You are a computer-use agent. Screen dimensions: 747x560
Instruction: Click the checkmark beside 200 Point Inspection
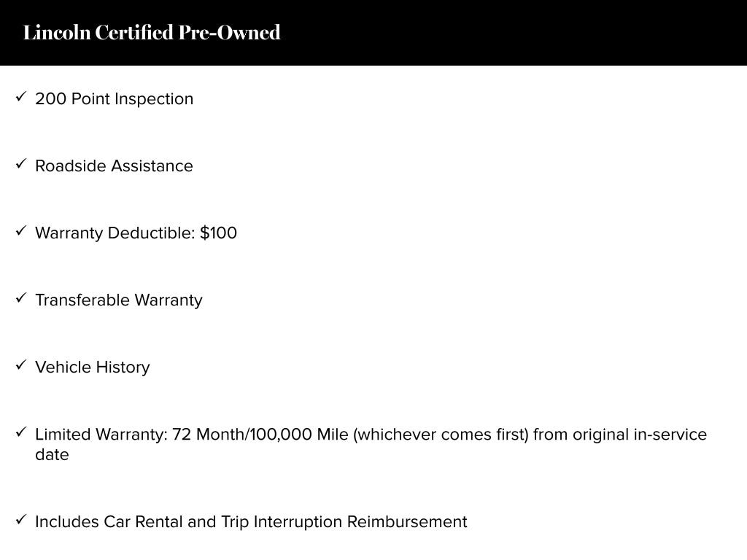point(21,96)
